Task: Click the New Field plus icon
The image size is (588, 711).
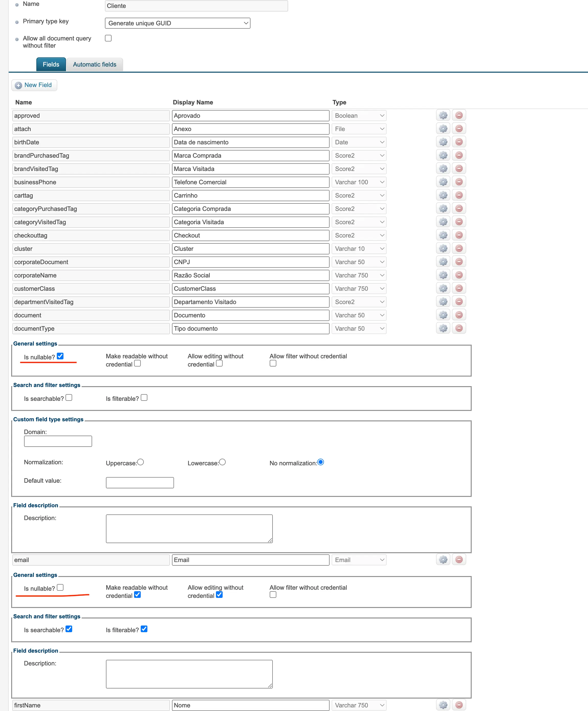Action: [x=18, y=85]
